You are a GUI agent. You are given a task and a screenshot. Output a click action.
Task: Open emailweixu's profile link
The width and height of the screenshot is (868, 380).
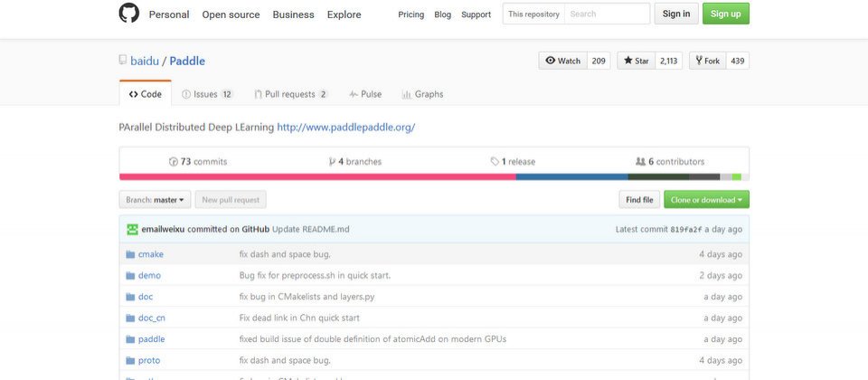(x=164, y=229)
